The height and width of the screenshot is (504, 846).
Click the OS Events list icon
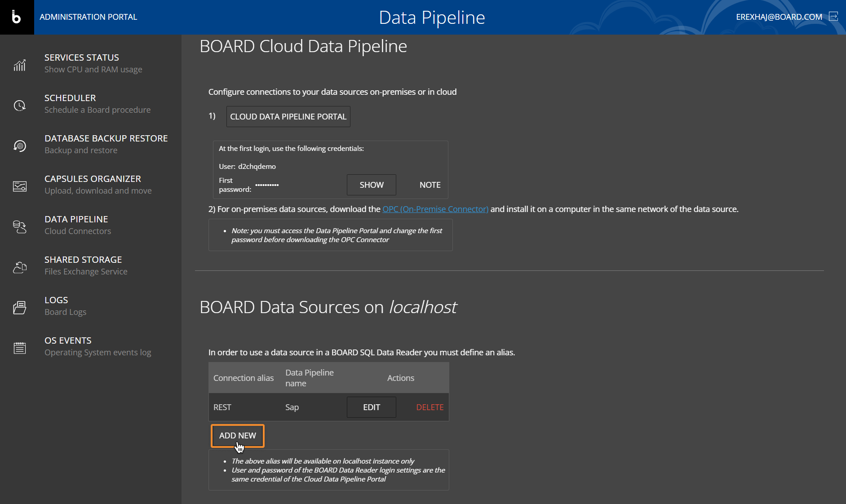click(x=20, y=348)
